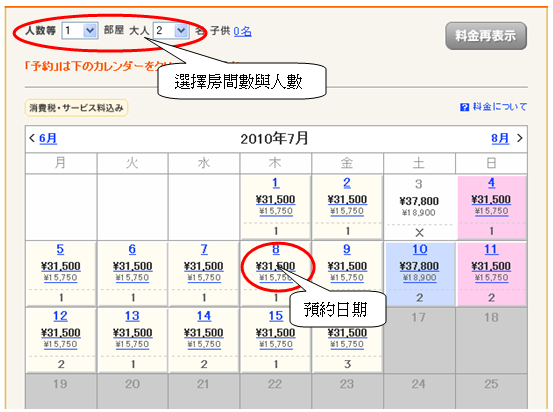Click the left arrow beside 6月
Viewport: 553px width, 412px height.
coord(32,138)
